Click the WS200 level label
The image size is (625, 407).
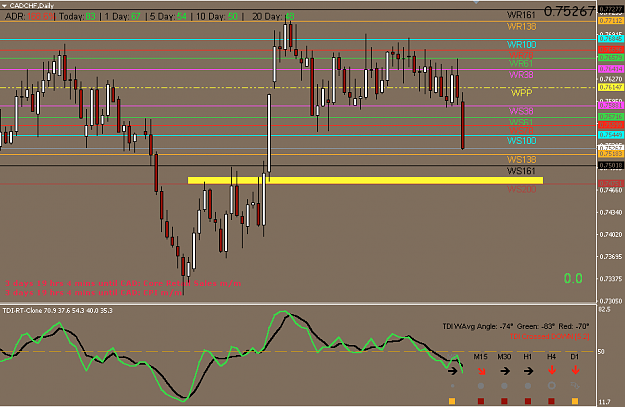coord(521,189)
